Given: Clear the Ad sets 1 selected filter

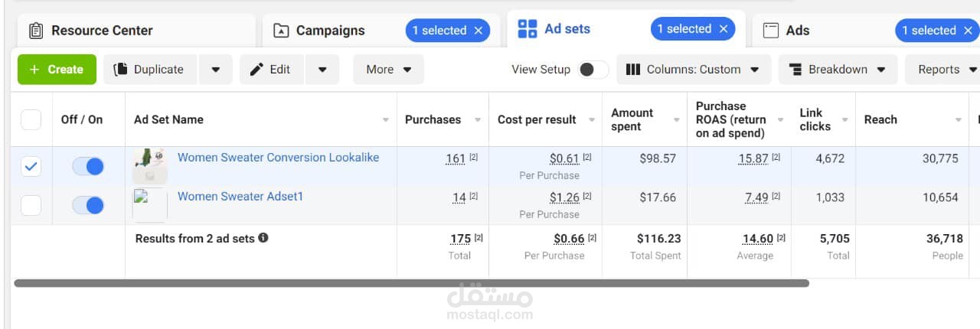Looking at the screenshot, I should pyautogui.click(x=724, y=29).
